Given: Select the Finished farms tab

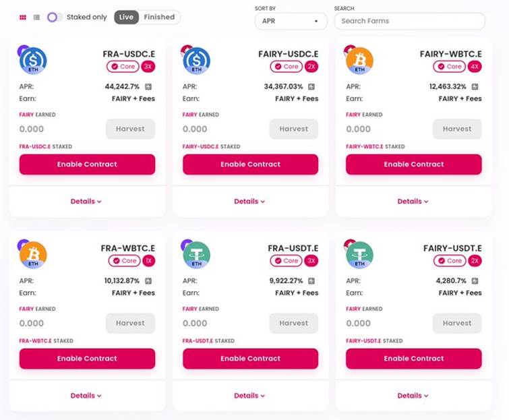Looking at the screenshot, I should pos(159,18).
